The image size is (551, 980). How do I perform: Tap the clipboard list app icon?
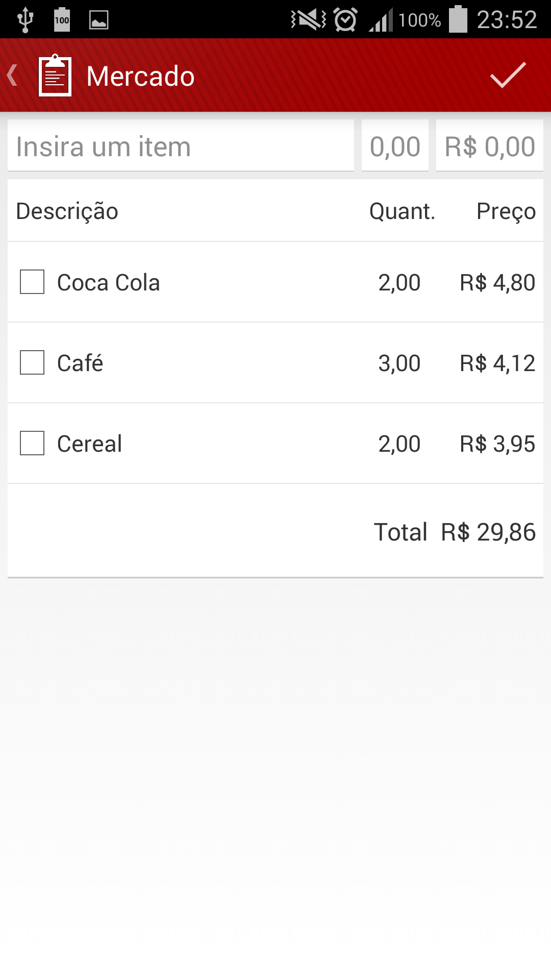(x=55, y=76)
